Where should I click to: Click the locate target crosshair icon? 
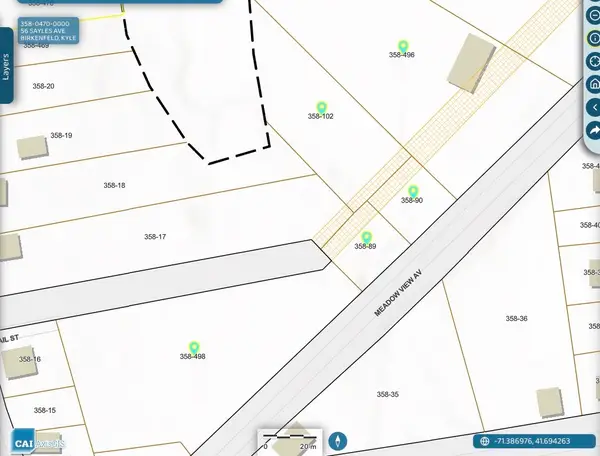[x=593, y=62]
